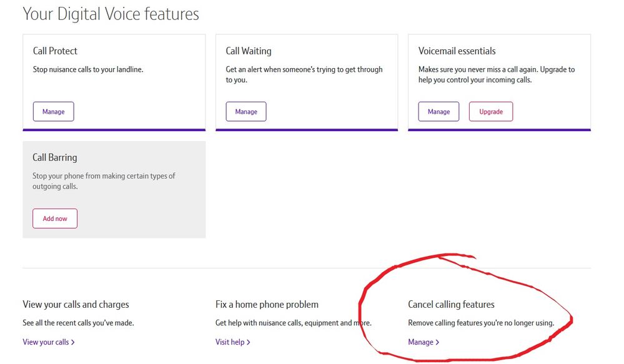Open the View your calls link
The height and width of the screenshot is (364, 624).
click(x=46, y=342)
